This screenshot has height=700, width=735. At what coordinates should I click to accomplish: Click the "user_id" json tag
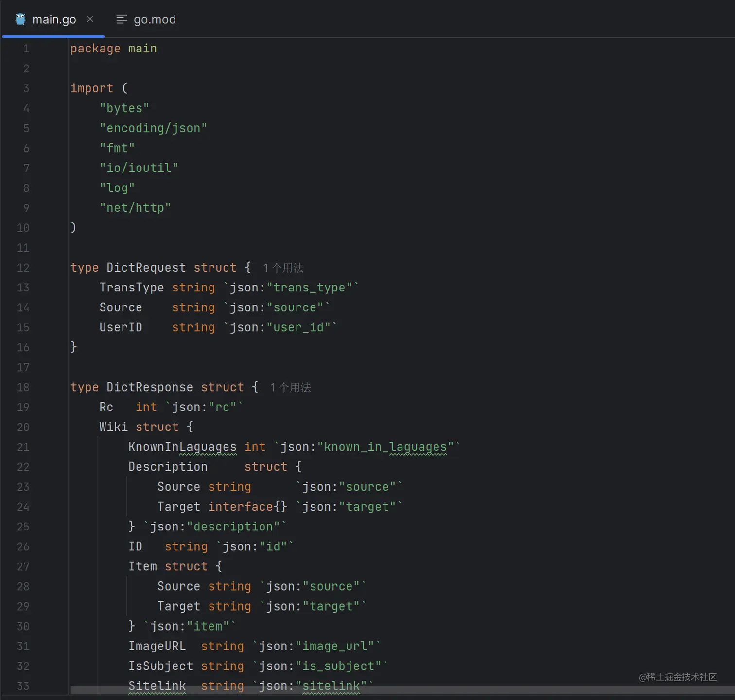[x=298, y=327]
